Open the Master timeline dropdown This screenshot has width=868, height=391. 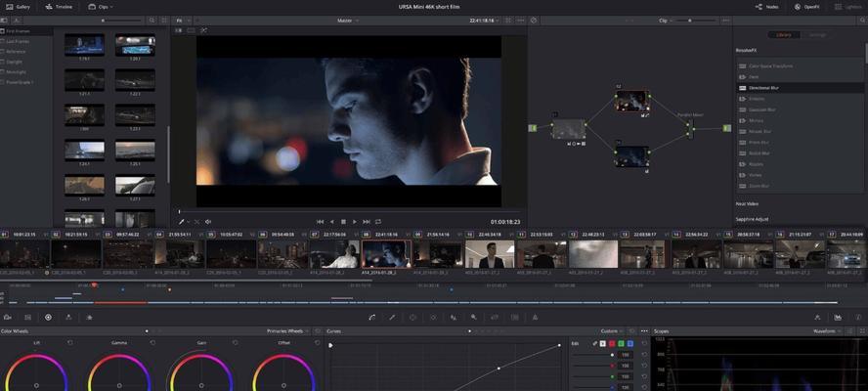coord(348,21)
